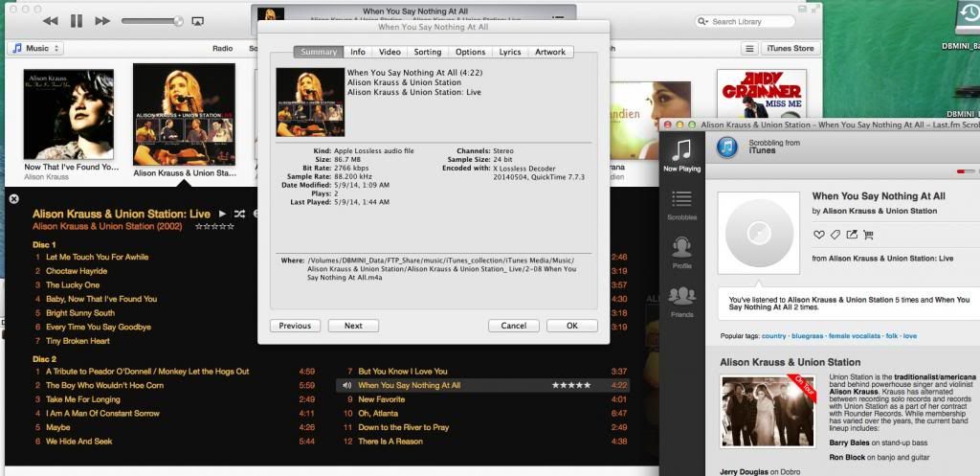Open the Music library dropdown
Viewport: 980px width, 476px height.
[35, 48]
